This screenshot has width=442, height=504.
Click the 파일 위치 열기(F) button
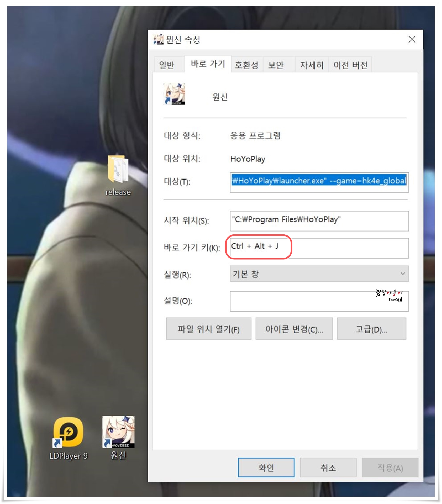pos(209,329)
